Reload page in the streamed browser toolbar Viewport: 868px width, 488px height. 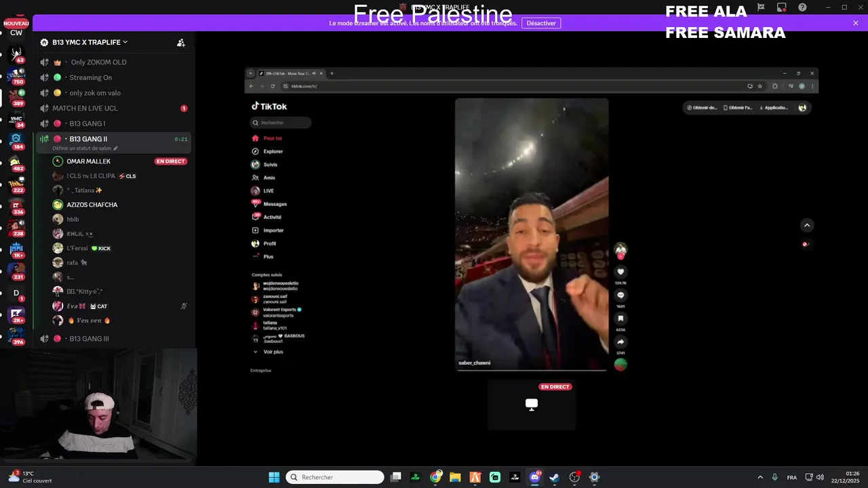(x=273, y=86)
